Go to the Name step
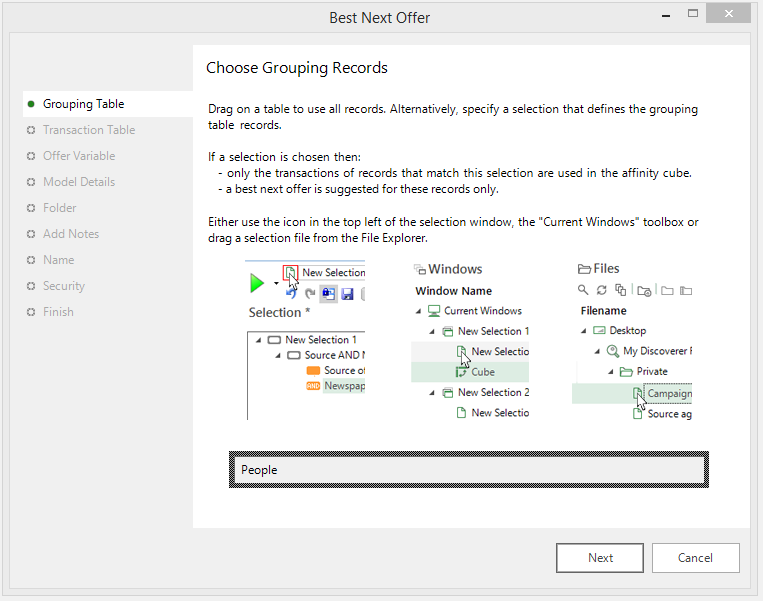 click(x=58, y=260)
